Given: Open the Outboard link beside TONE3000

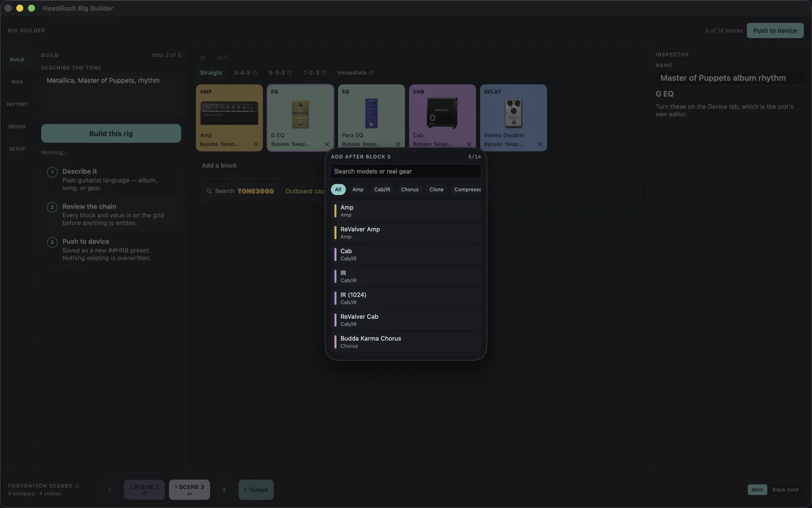Looking at the screenshot, I should click(x=305, y=191).
